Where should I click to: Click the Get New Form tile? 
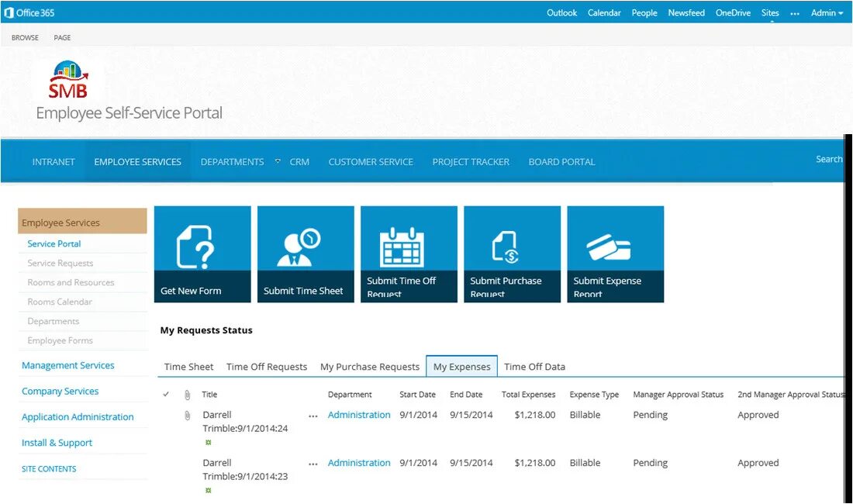[202, 254]
